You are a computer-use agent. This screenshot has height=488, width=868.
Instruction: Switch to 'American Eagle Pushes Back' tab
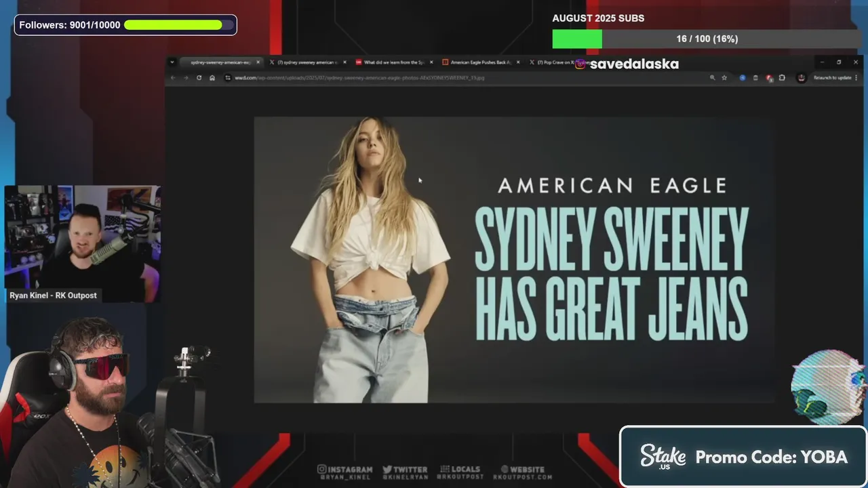pyautogui.click(x=480, y=62)
